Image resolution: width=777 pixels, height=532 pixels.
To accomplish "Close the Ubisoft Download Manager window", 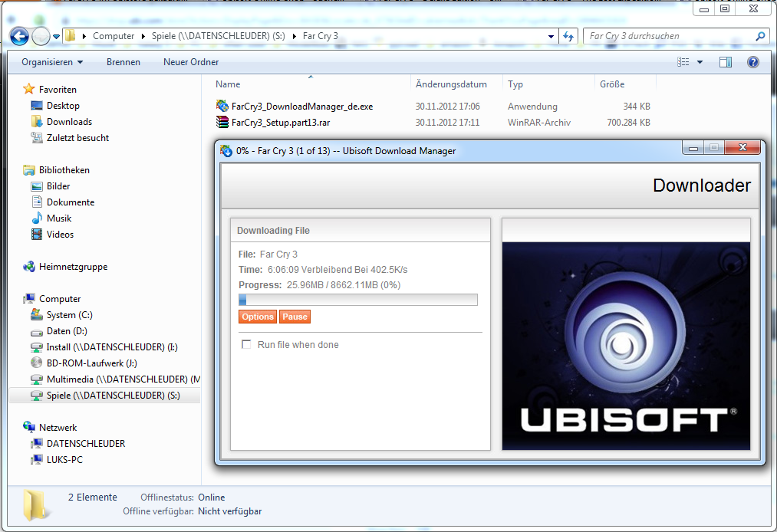I will coord(742,148).
